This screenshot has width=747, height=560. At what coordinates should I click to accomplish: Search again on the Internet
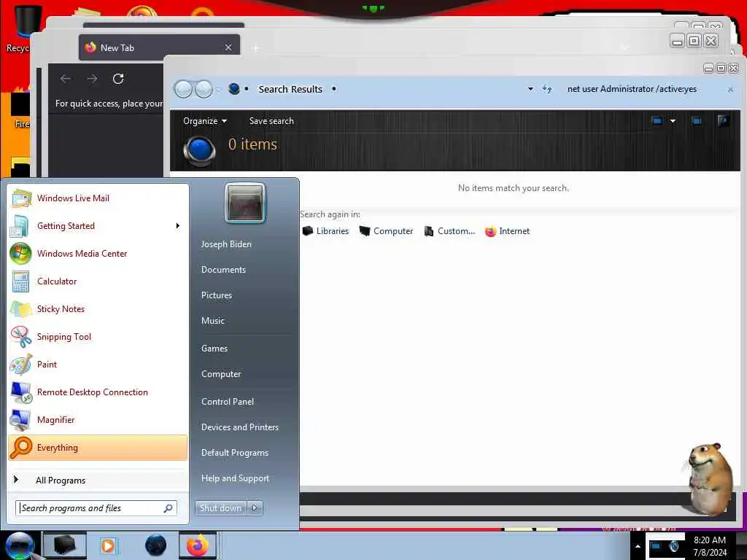click(508, 231)
